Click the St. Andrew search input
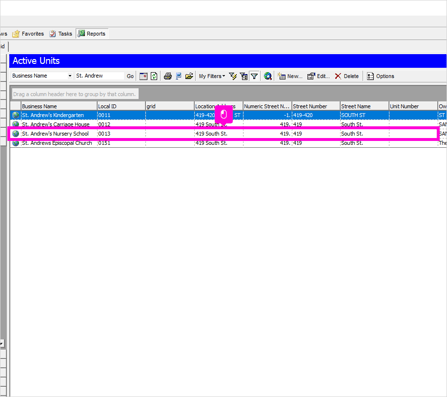447x397 pixels. [99, 76]
